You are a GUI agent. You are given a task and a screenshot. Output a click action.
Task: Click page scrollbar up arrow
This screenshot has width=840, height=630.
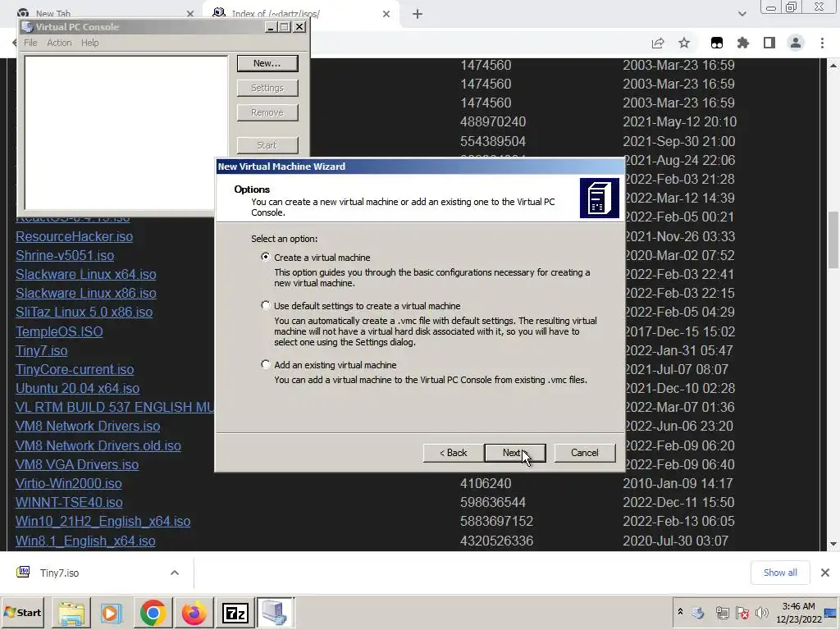[x=833, y=66]
